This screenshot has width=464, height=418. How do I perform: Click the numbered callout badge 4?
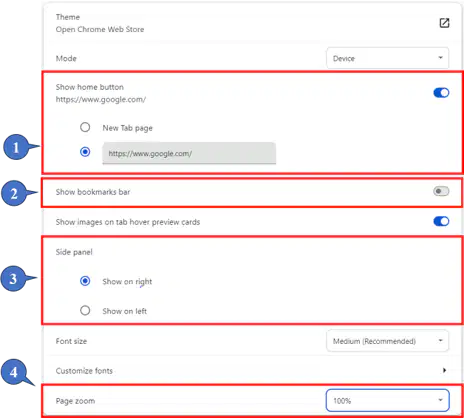pyautogui.click(x=13, y=371)
